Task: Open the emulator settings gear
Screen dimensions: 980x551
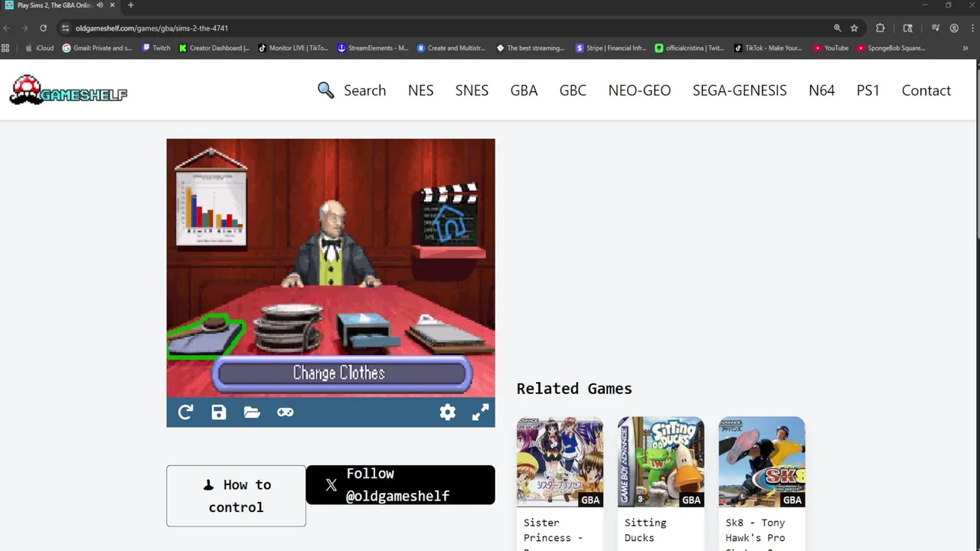Action: (447, 412)
